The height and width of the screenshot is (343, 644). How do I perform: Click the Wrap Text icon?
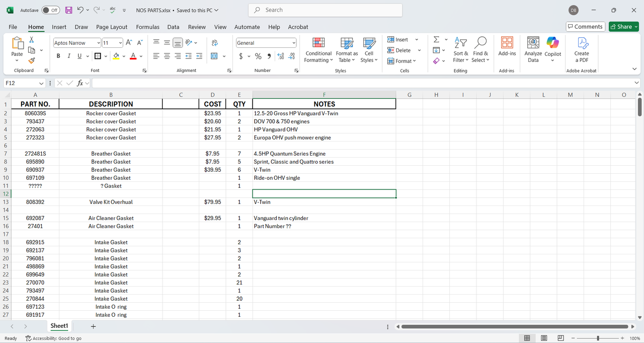tap(215, 43)
